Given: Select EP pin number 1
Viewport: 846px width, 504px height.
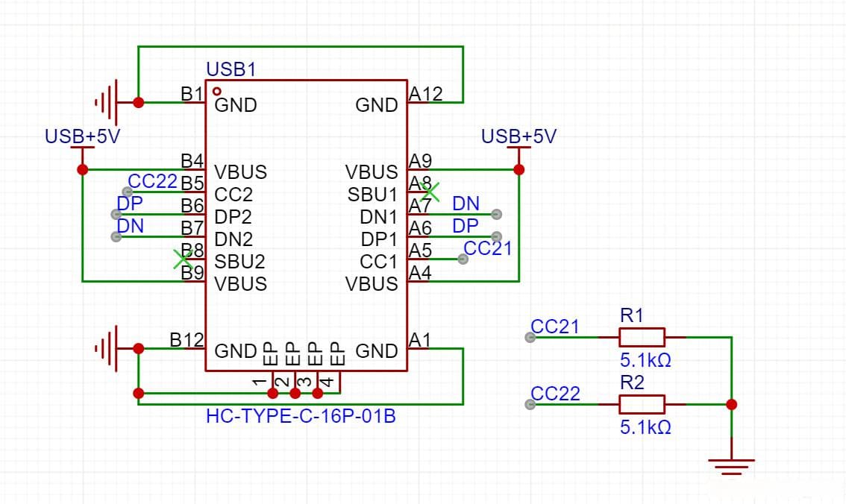Looking at the screenshot, I should coord(260,382).
